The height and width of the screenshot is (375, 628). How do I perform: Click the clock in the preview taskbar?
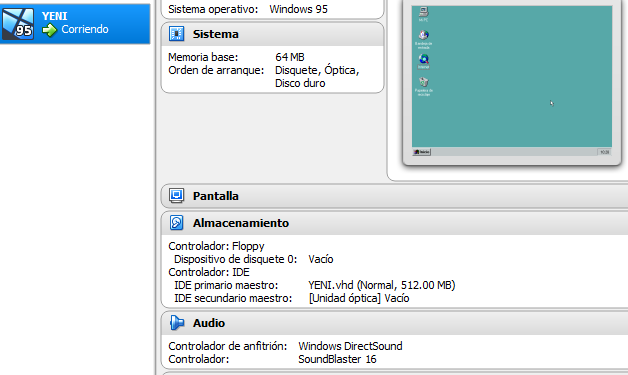pos(604,152)
